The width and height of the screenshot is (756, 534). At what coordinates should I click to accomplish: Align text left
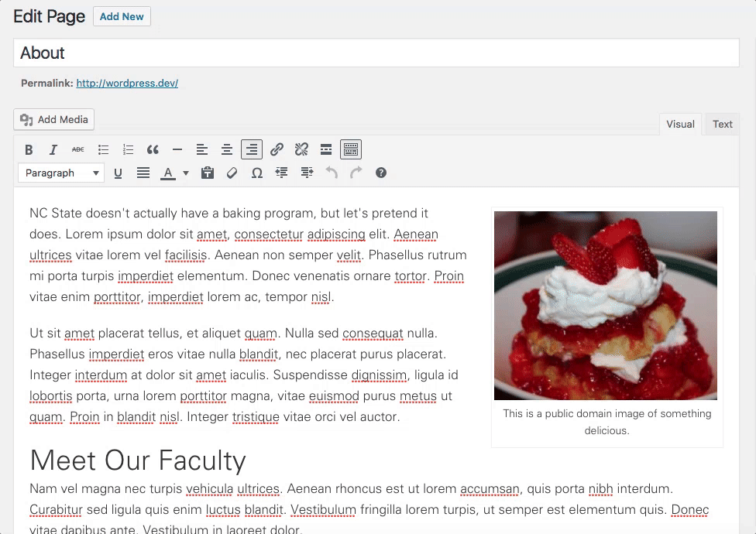coord(202,149)
